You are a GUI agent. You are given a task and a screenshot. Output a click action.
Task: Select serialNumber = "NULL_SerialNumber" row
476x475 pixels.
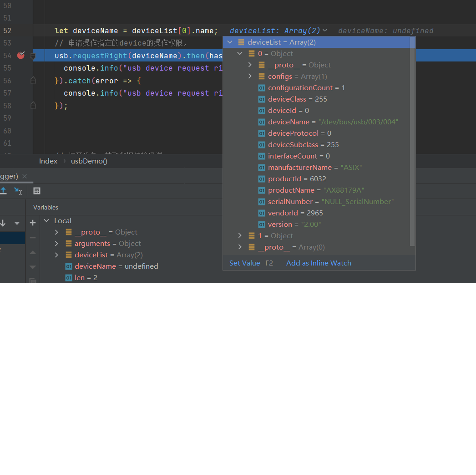point(316,202)
